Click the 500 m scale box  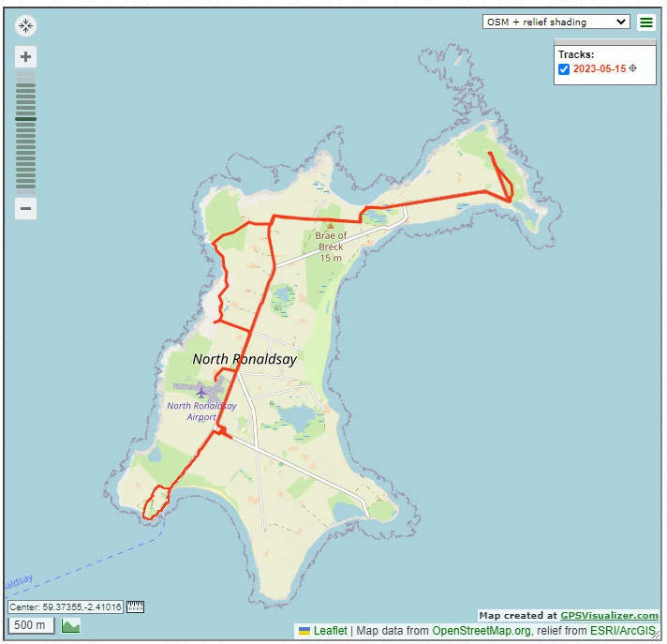tap(31, 625)
